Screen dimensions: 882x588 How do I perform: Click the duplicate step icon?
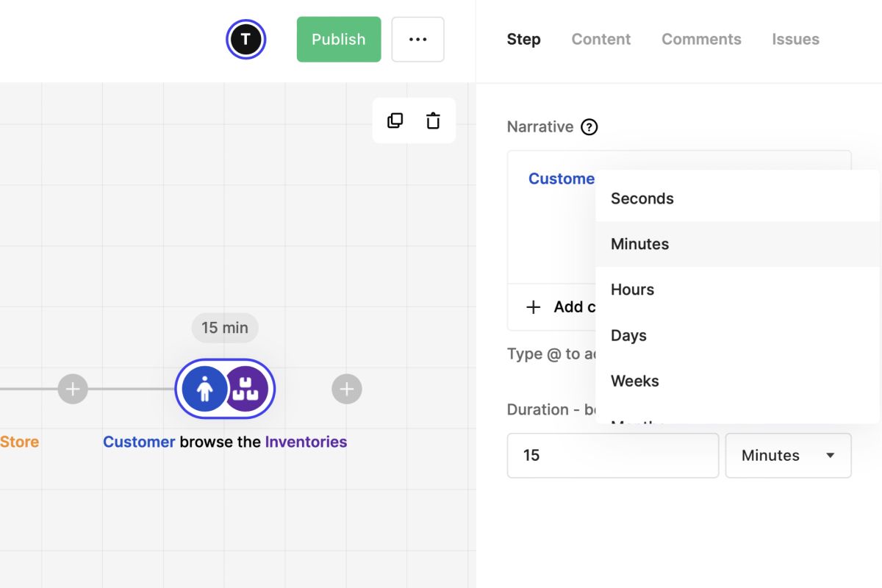point(395,121)
